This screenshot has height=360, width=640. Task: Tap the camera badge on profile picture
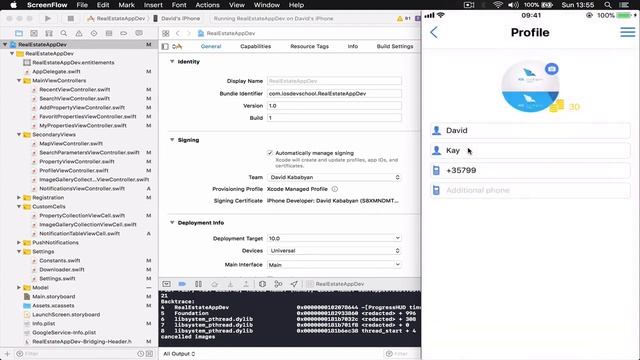coord(551,69)
